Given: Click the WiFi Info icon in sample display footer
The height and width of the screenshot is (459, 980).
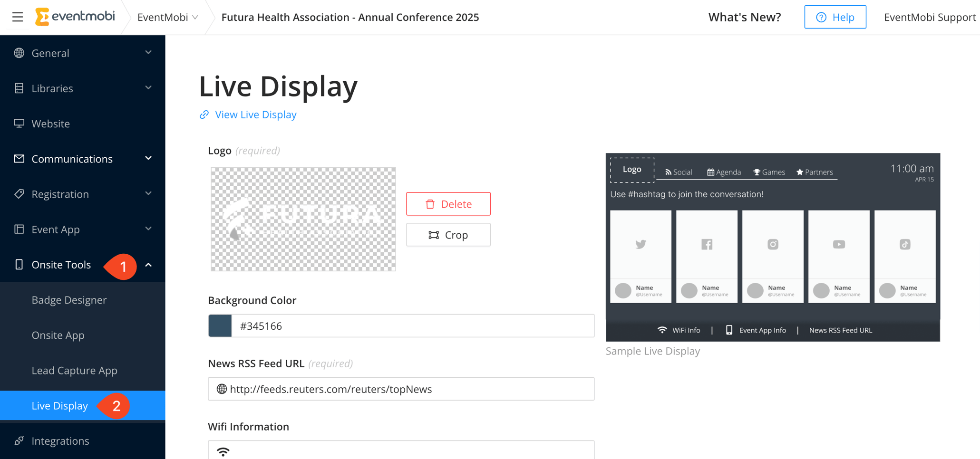Looking at the screenshot, I should point(662,330).
